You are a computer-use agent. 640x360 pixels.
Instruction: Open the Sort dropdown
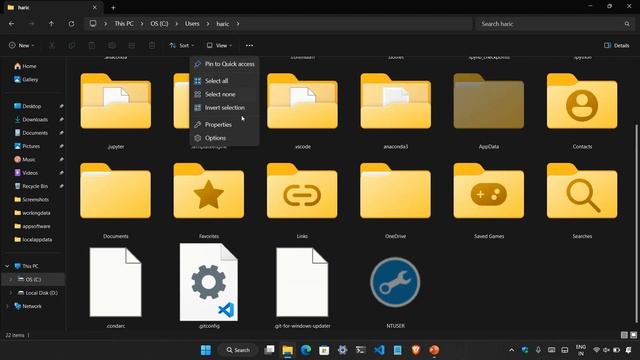(182, 45)
